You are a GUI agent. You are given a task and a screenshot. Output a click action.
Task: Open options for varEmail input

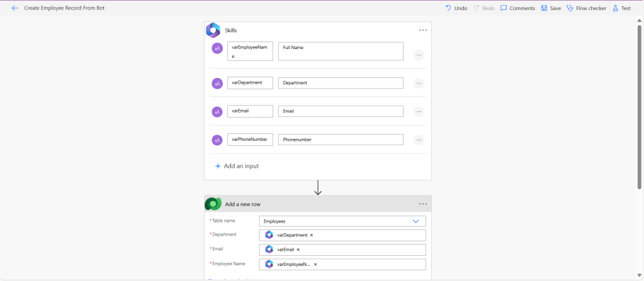click(419, 112)
